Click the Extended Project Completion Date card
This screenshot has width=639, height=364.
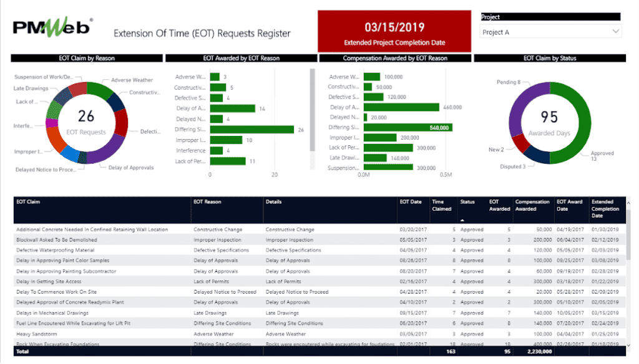pos(394,31)
